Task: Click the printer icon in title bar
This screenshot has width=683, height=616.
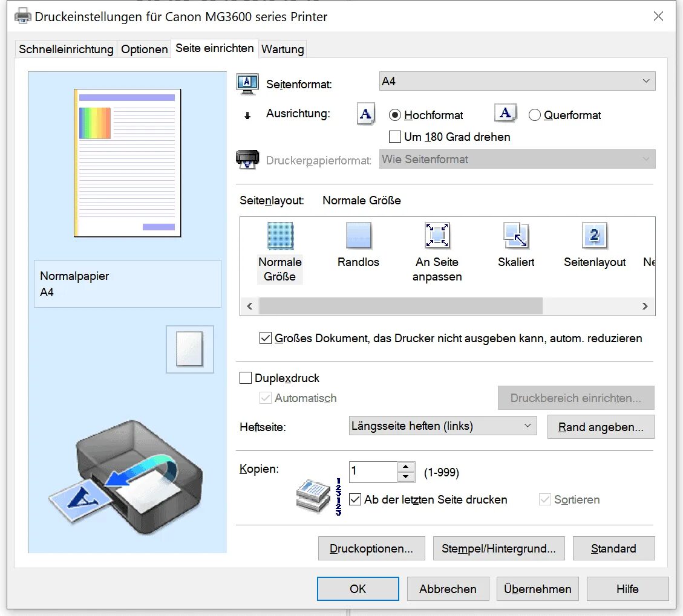Action: [x=23, y=16]
